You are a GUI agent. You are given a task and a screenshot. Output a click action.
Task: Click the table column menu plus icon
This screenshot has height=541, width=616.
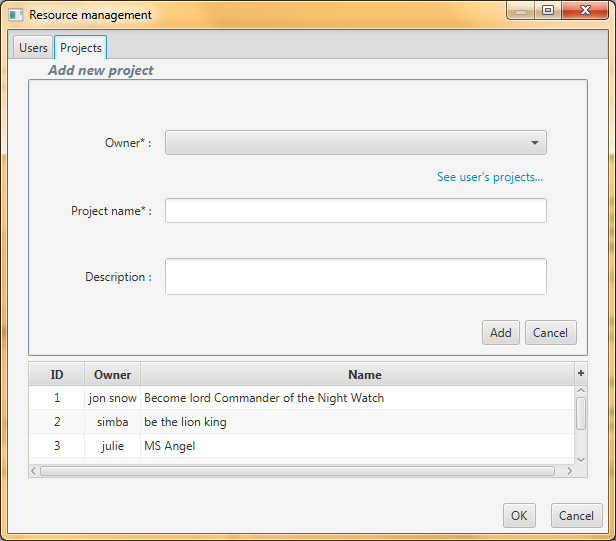581,373
